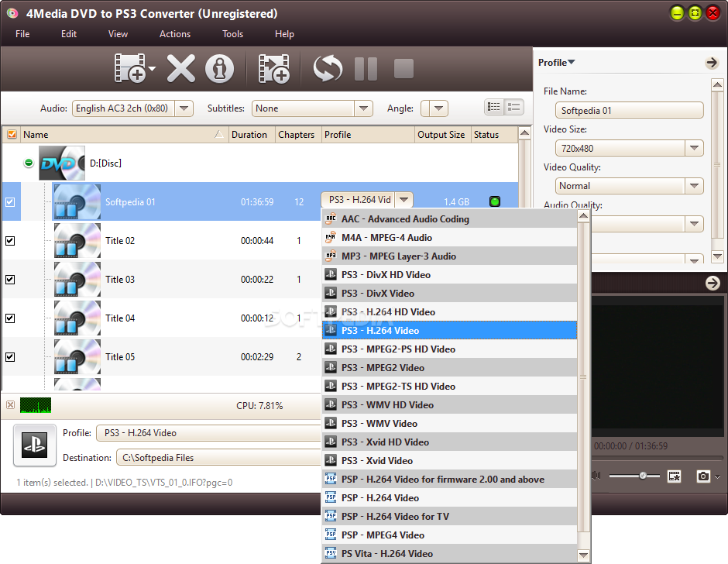The image size is (728, 564).
Task: Sort list by Duration column header
Action: click(252, 134)
